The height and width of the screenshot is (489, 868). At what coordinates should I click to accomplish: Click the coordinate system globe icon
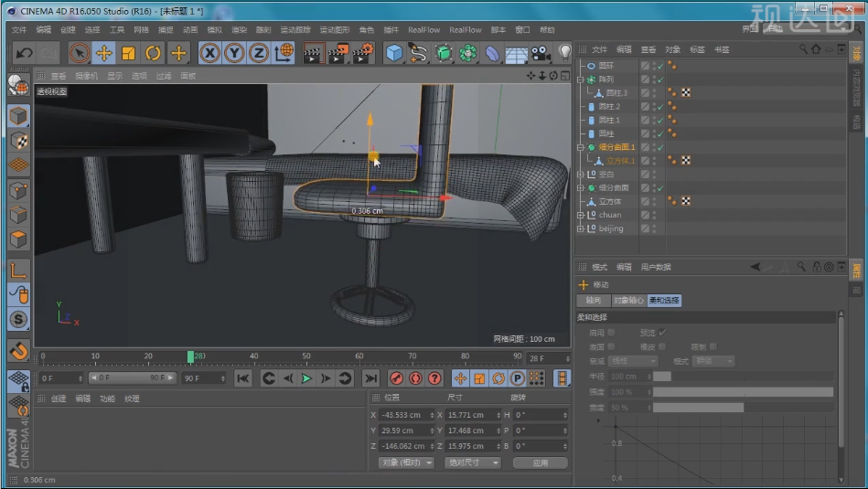[x=284, y=53]
